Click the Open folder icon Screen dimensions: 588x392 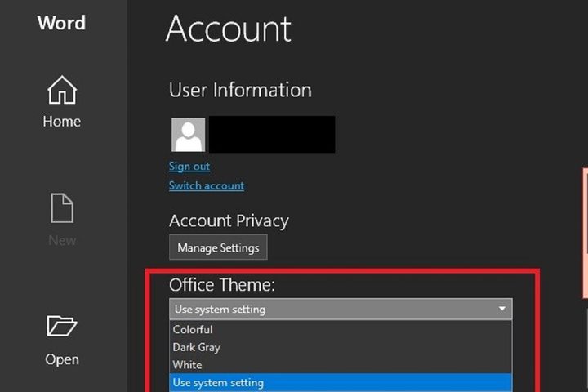coord(62,325)
